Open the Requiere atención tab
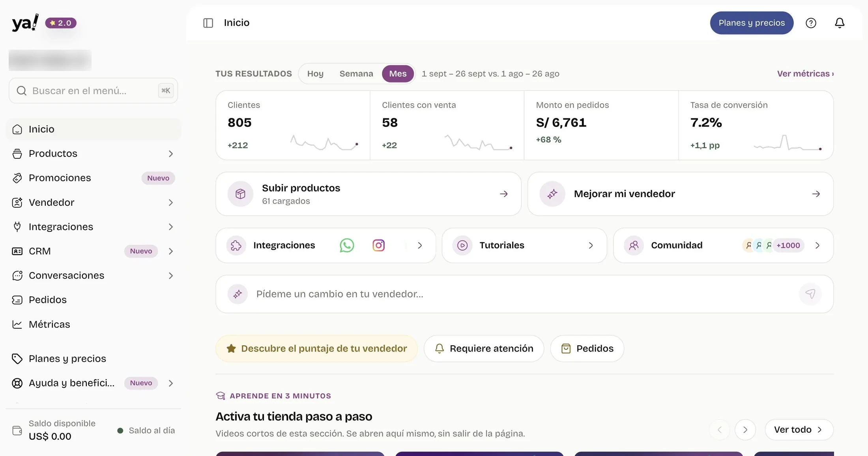Image resolution: width=868 pixels, height=456 pixels. coord(484,348)
